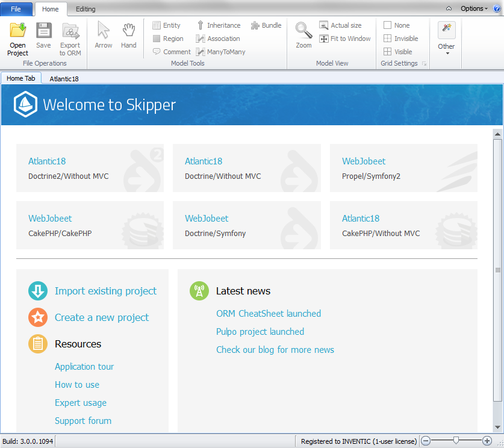Image resolution: width=504 pixels, height=448 pixels.
Task: Open Atlantic18 CakePHP/Without MVC project
Action: [403, 225]
